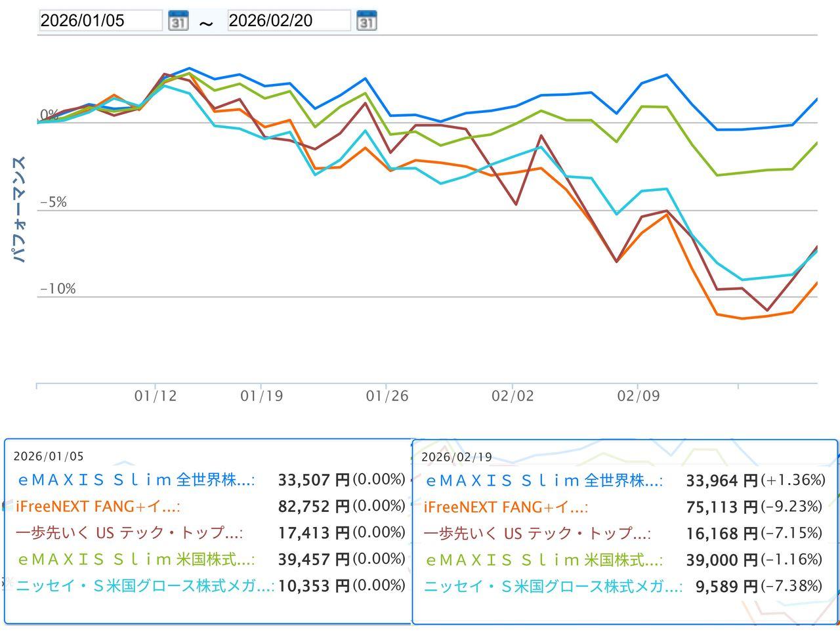Click the 01/12 date axis label
The width and height of the screenshot is (840, 636).
[156, 396]
